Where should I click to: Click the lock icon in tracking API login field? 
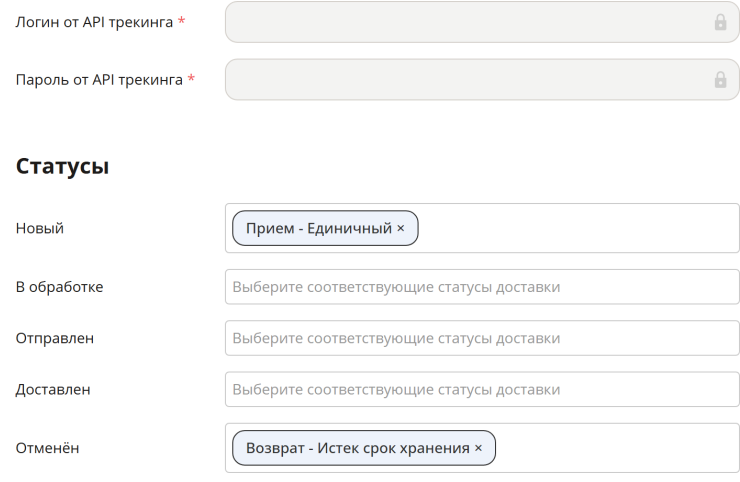coord(720,22)
